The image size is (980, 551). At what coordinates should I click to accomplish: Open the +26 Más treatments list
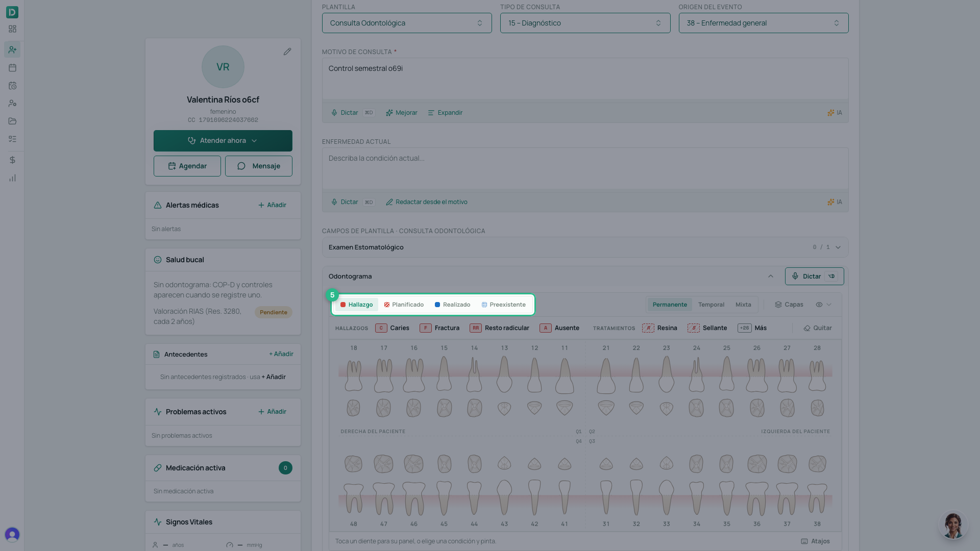pyautogui.click(x=752, y=328)
